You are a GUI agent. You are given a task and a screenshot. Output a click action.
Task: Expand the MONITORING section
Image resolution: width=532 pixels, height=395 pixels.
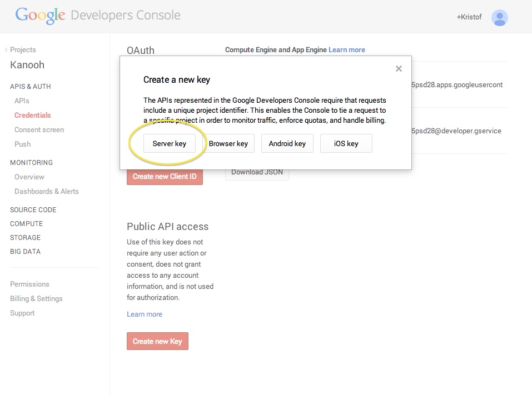coord(32,162)
